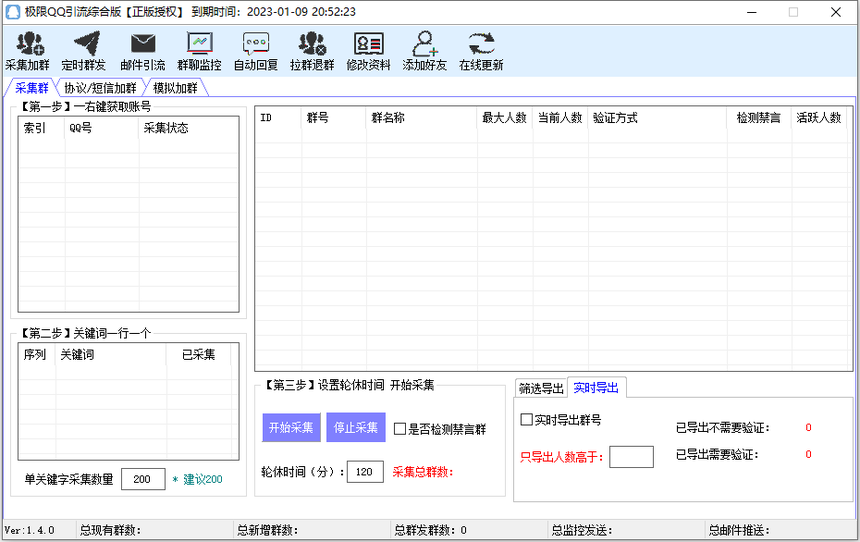Focus the 单关键字采集数量 input field
The image size is (860, 542).
click(143, 479)
